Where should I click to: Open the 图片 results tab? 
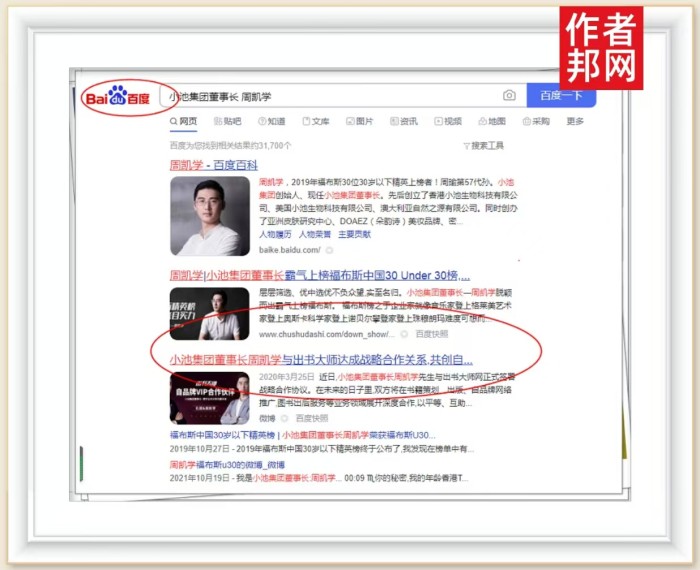(x=359, y=122)
